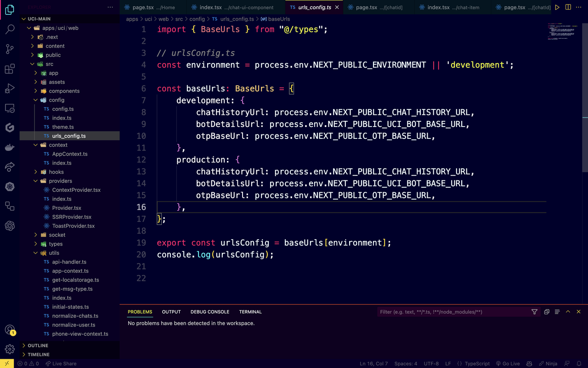Open the feedback icon in status bar
The image size is (588, 368).
pyautogui.click(x=567, y=363)
